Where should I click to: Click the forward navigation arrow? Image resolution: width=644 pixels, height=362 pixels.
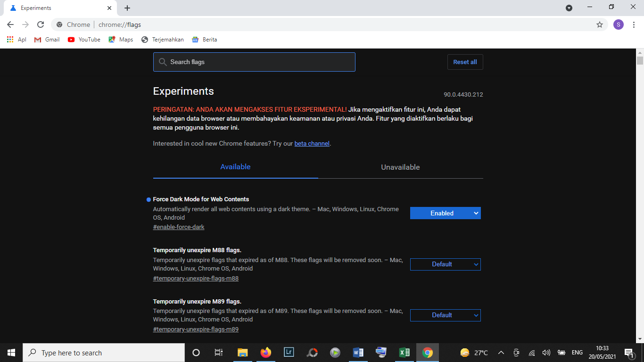(25, 25)
